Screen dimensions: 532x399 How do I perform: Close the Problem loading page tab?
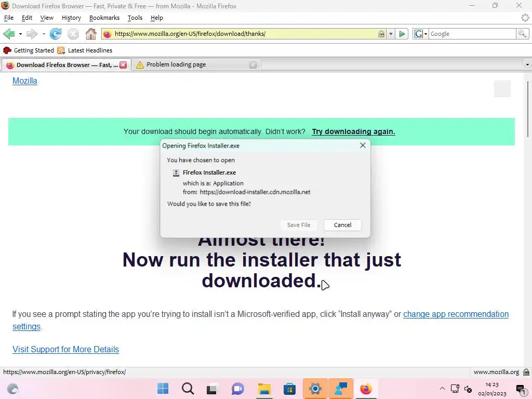(x=253, y=65)
